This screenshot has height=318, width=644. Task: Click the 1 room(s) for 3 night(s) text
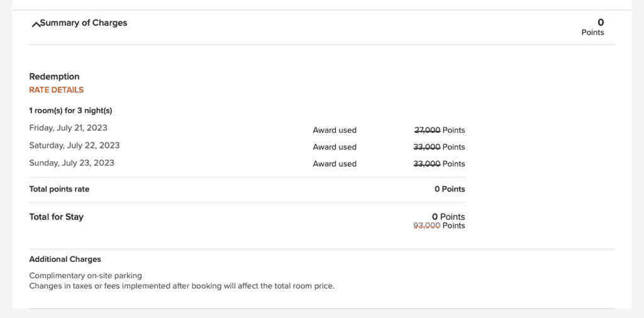(70, 111)
